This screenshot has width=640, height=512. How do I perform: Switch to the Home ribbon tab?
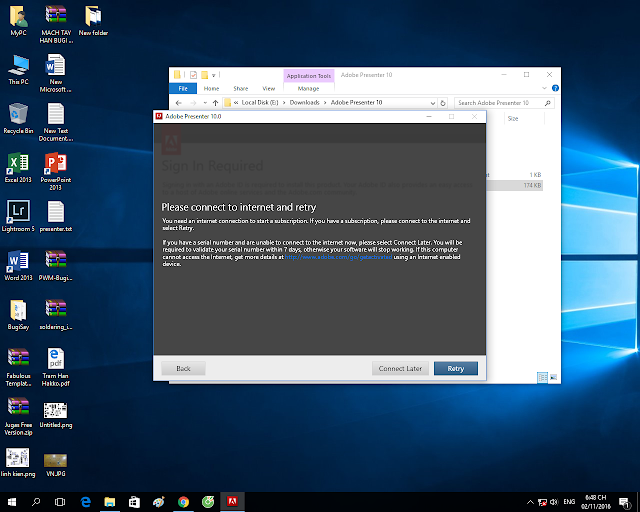coord(211,88)
